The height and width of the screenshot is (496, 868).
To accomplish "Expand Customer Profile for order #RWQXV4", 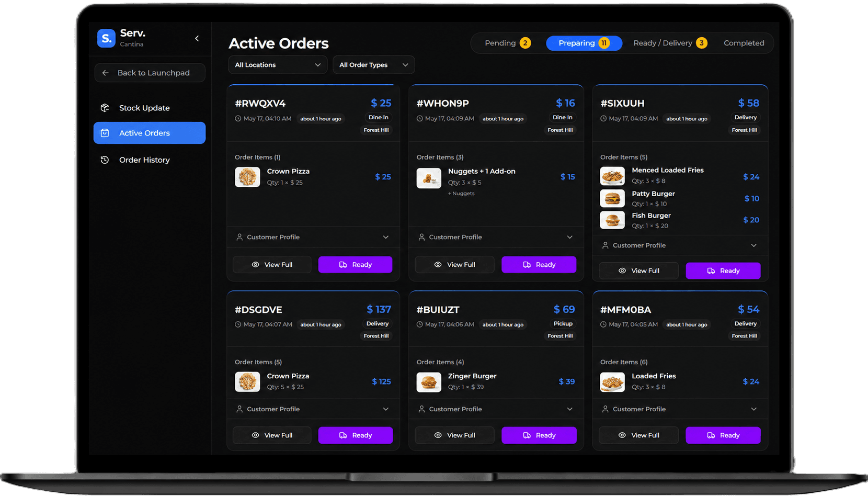I will tap(313, 237).
